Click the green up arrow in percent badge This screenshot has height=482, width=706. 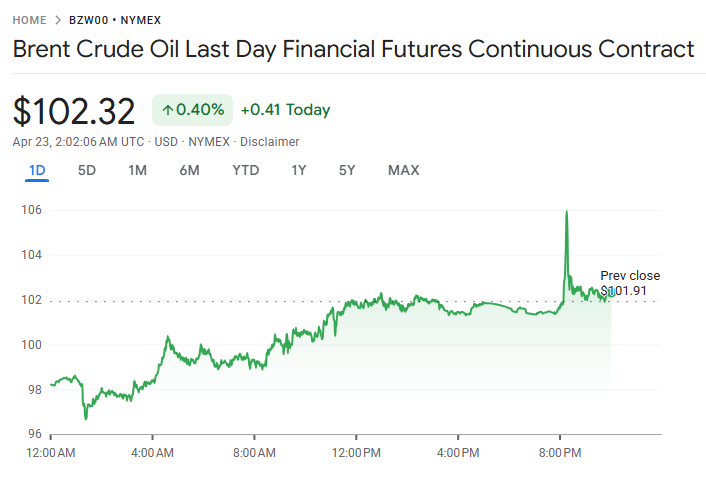pyautogui.click(x=167, y=110)
